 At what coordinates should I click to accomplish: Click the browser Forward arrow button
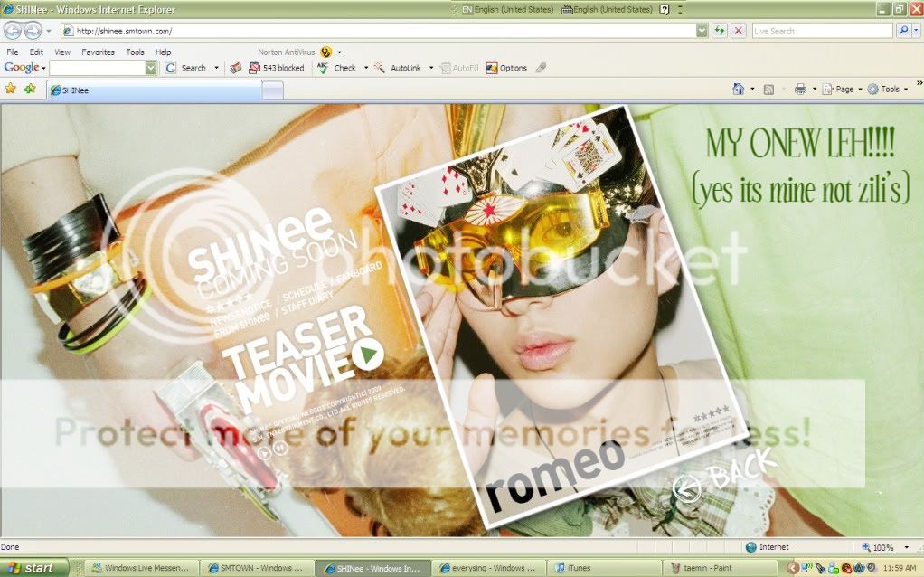pos(33,30)
